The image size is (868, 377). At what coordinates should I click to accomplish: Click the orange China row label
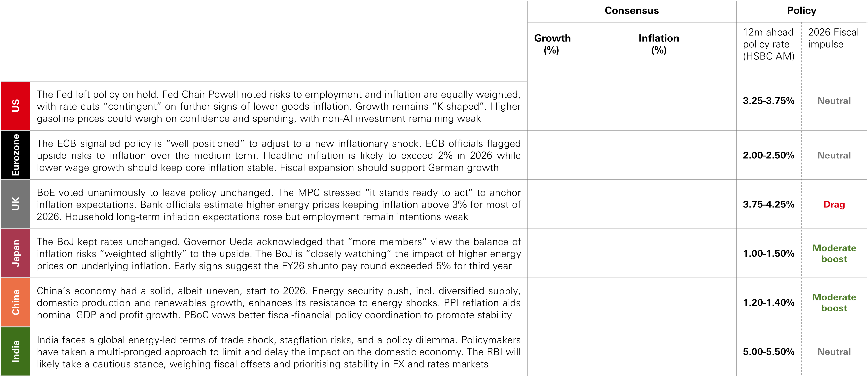[x=16, y=303]
